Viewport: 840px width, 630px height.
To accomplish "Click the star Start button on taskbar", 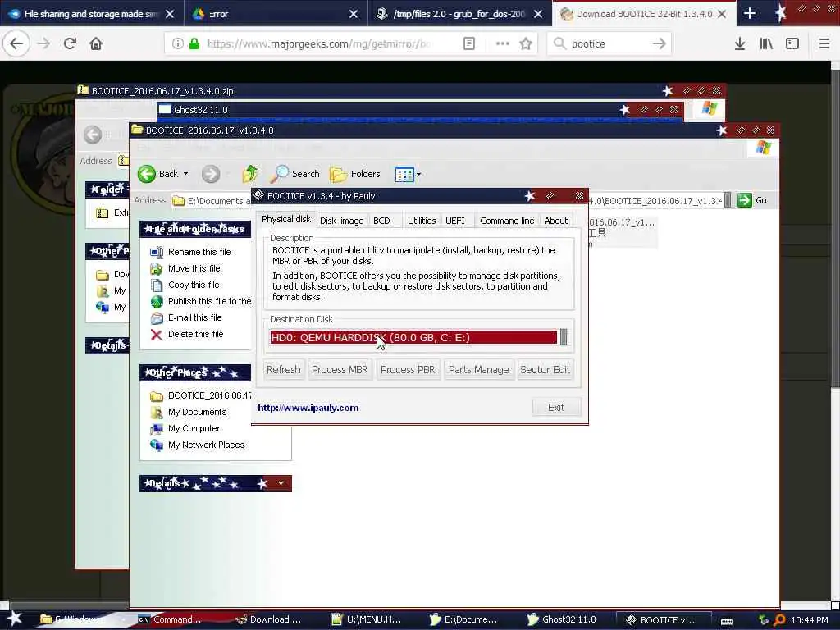I will coord(15,619).
